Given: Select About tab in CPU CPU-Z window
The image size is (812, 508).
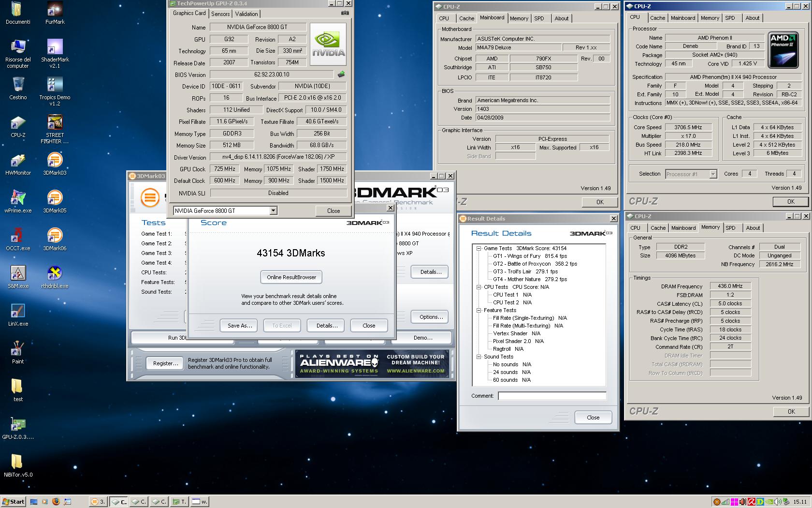Looking at the screenshot, I should coord(752,18).
